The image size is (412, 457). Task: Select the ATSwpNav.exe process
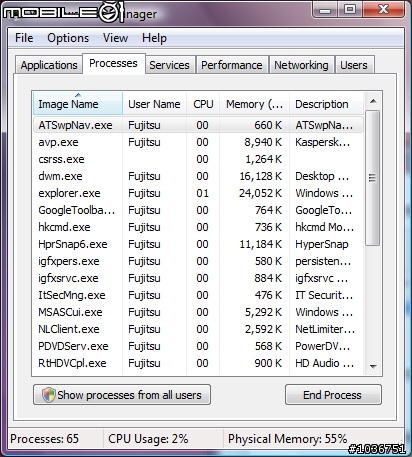[198, 125]
